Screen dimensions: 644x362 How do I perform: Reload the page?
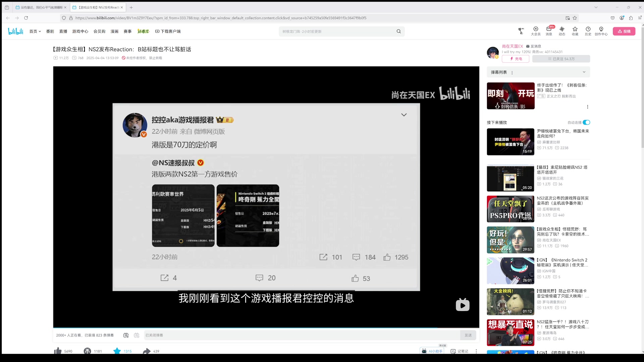click(x=26, y=18)
